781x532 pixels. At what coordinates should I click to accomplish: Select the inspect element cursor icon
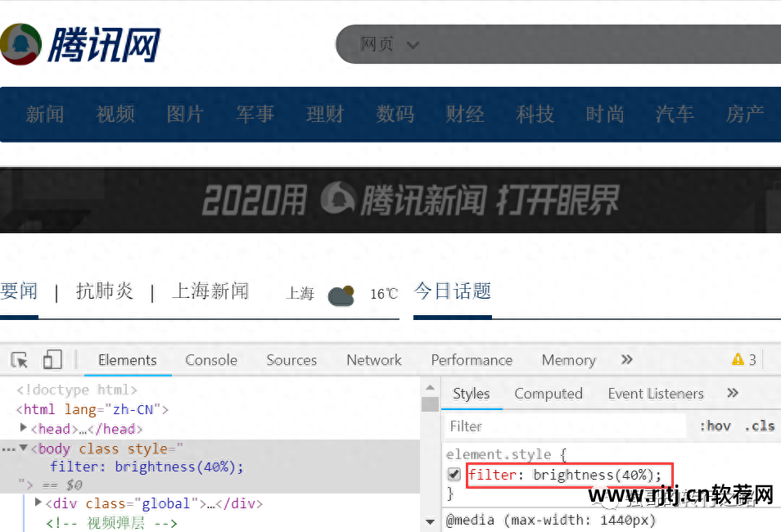[x=20, y=359]
